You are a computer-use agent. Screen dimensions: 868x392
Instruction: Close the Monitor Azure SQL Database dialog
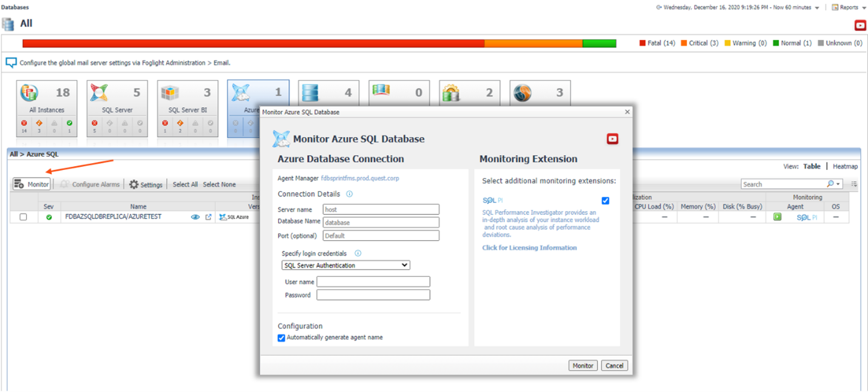coord(627,112)
